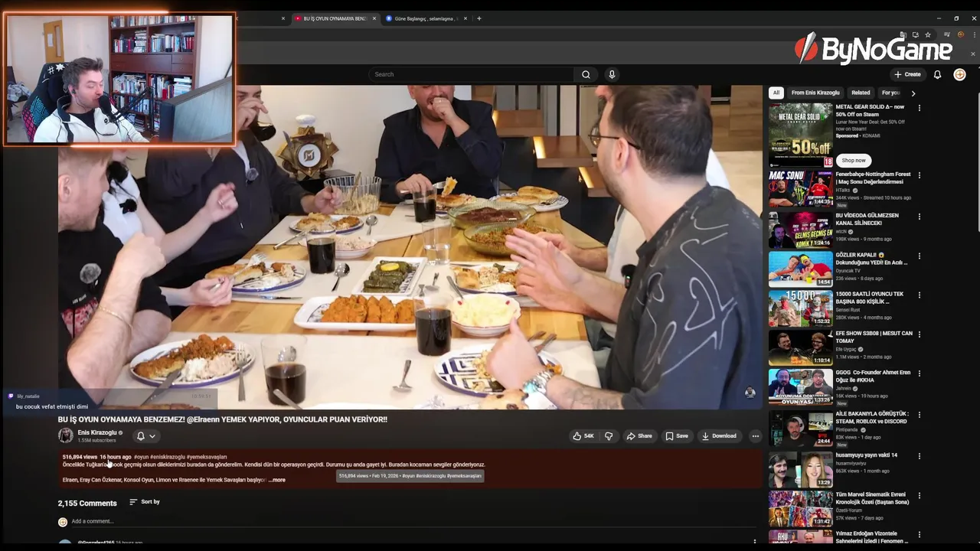Click the HTalks channel name
Screen dimensions: 980x551
pyautogui.click(x=843, y=191)
